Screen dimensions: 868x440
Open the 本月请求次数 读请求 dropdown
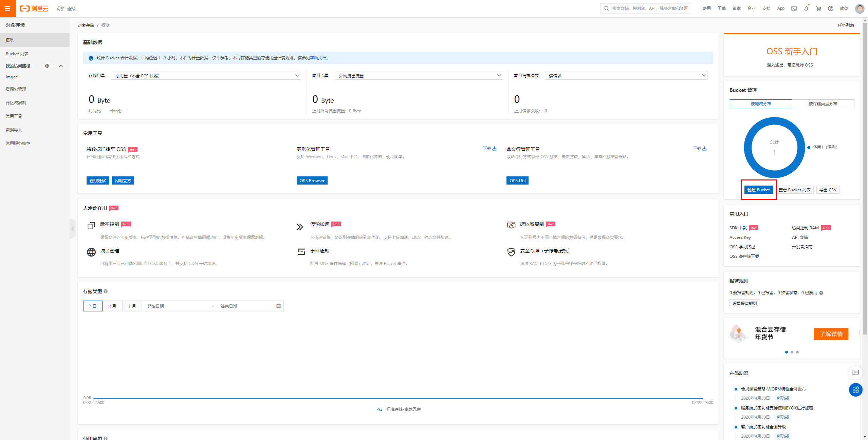click(x=626, y=76)
